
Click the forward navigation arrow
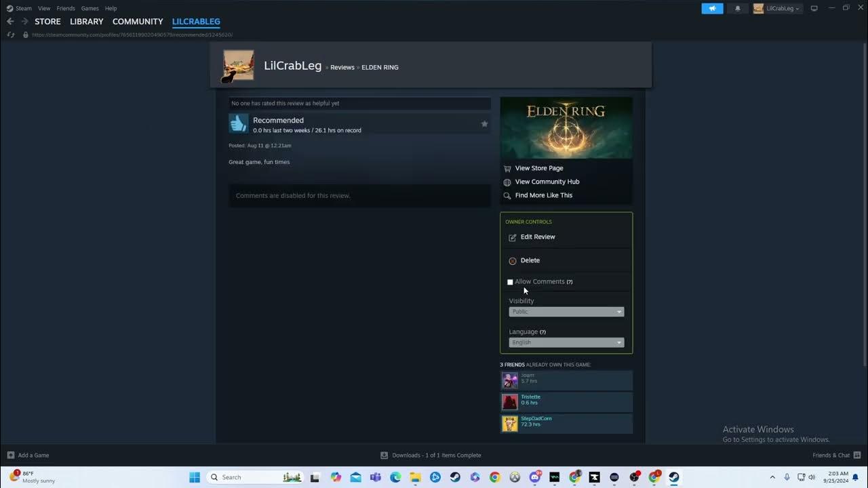click(24, 22)
